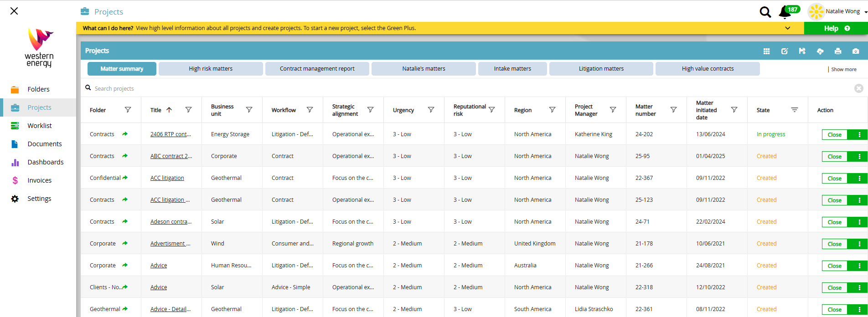Click the global search magnifier icon

tap(765, 12)
